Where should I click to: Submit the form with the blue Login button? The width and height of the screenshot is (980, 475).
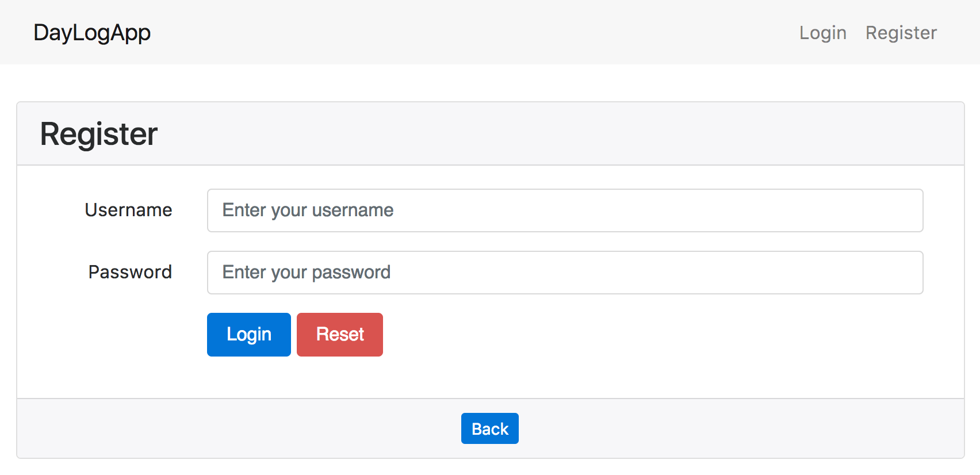pos(249,335)
